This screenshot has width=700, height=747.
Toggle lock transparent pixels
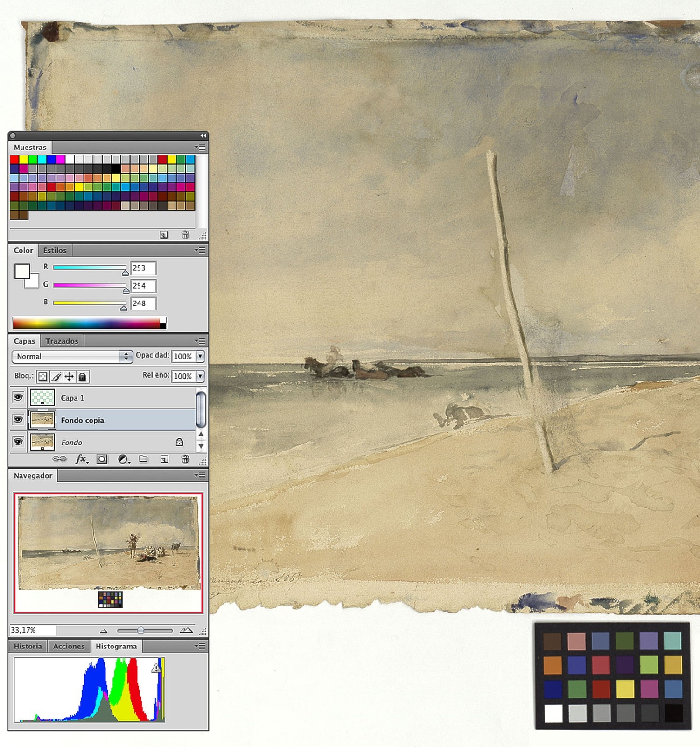(42, 376)
